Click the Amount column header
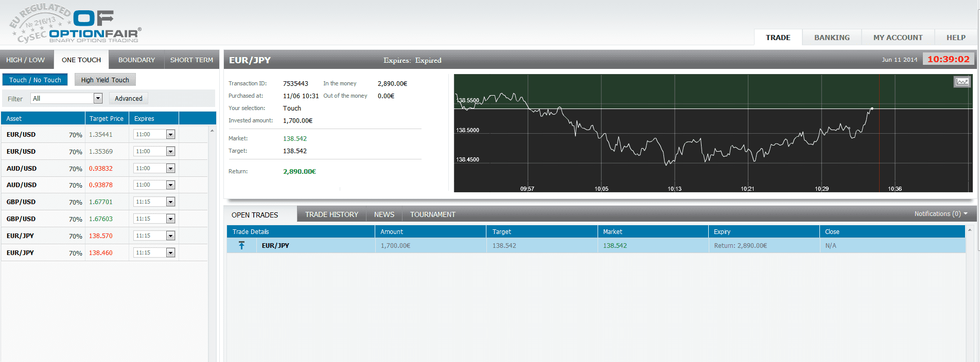This screenshot has width=980, height=362. click(430, 231)
